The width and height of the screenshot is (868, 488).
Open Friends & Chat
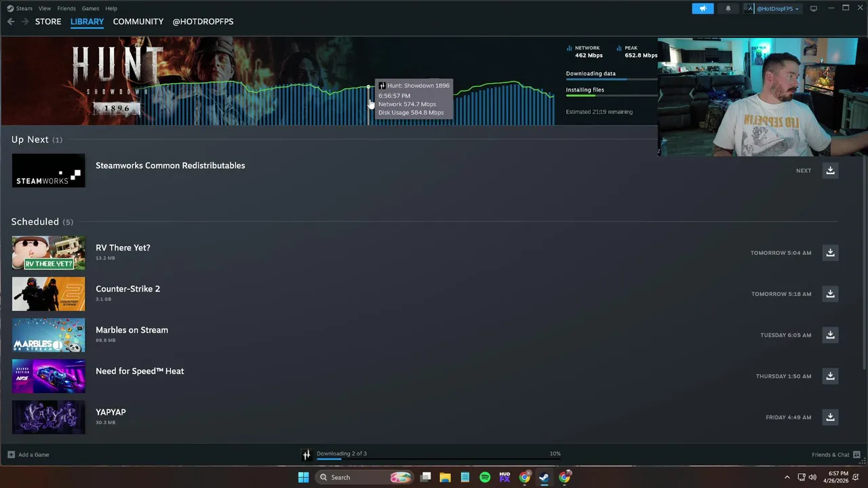836,455
